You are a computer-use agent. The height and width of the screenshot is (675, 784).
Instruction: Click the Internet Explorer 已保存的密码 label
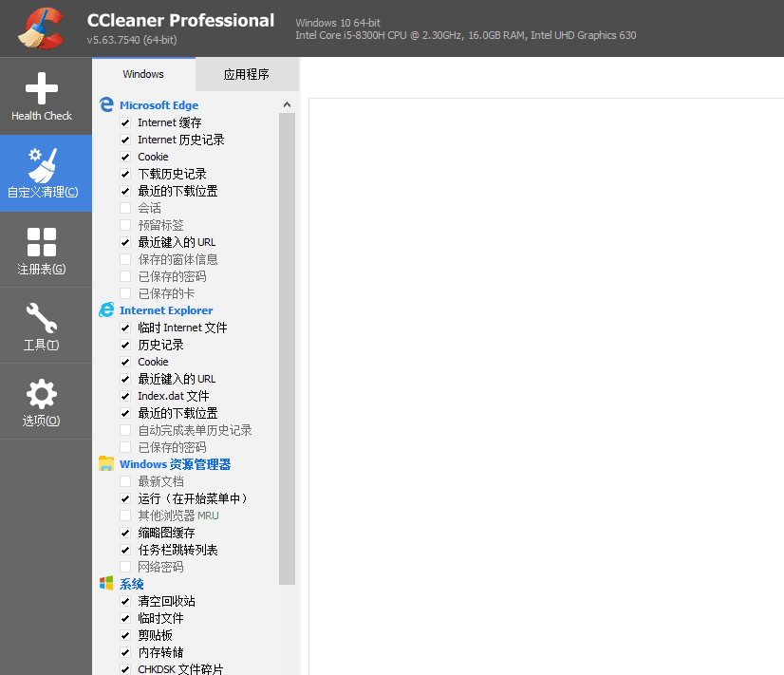click(172, 447)
